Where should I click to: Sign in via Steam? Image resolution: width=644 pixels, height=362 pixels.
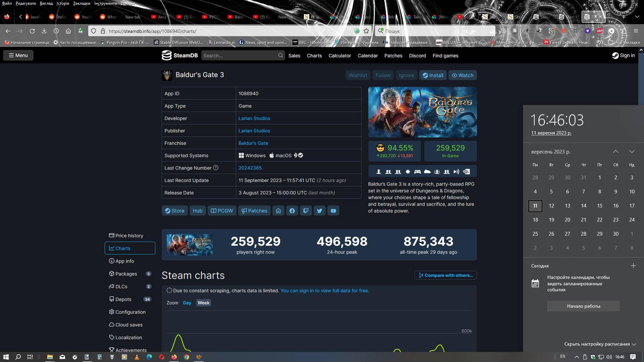pos(623,55)
